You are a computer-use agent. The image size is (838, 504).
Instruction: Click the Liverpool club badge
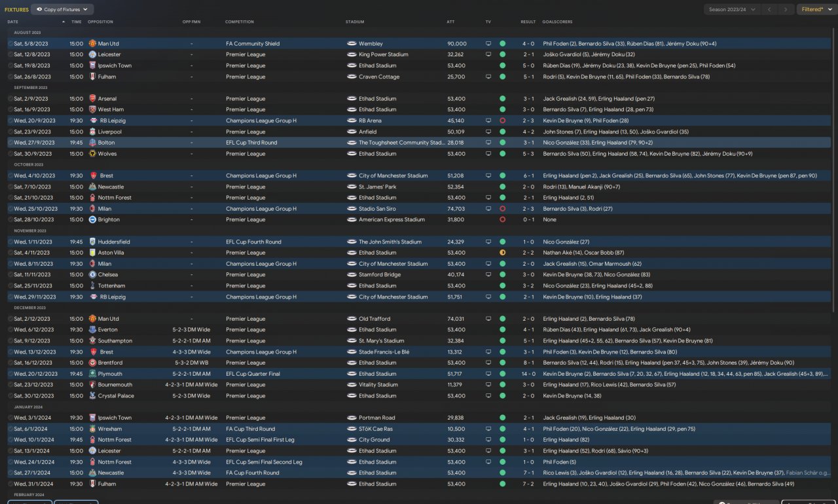92,132
